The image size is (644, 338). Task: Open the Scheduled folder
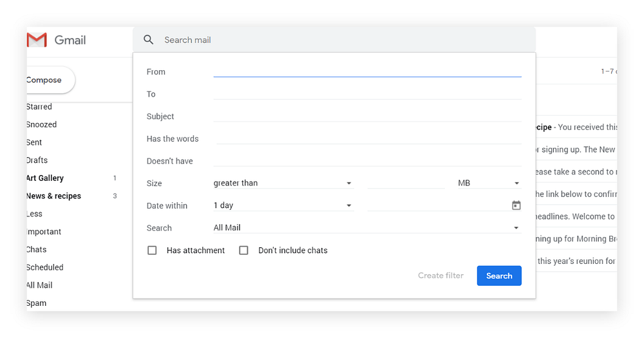(45, 267)
